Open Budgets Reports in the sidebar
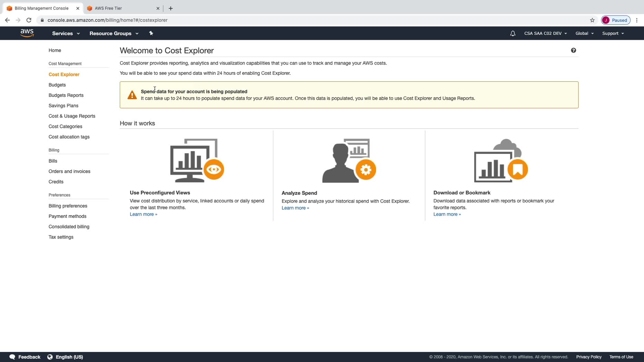This screenshot has width=644, height=362. 66,95
